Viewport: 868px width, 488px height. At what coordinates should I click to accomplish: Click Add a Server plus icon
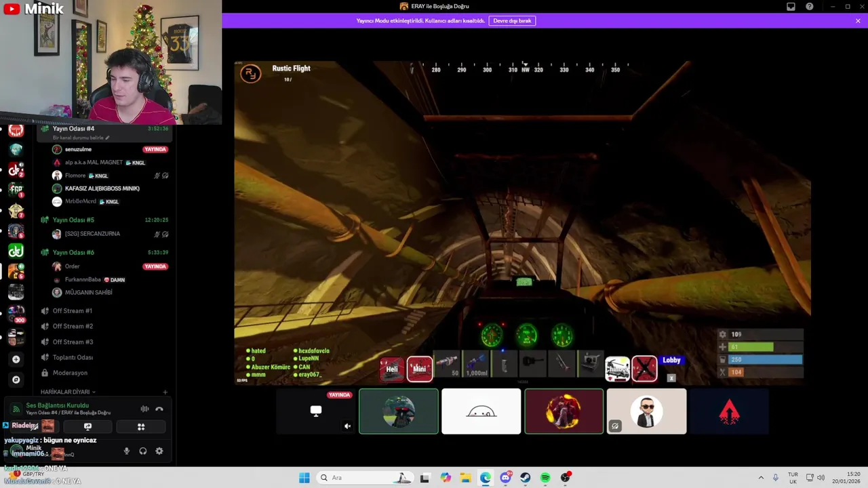[16, 359]
